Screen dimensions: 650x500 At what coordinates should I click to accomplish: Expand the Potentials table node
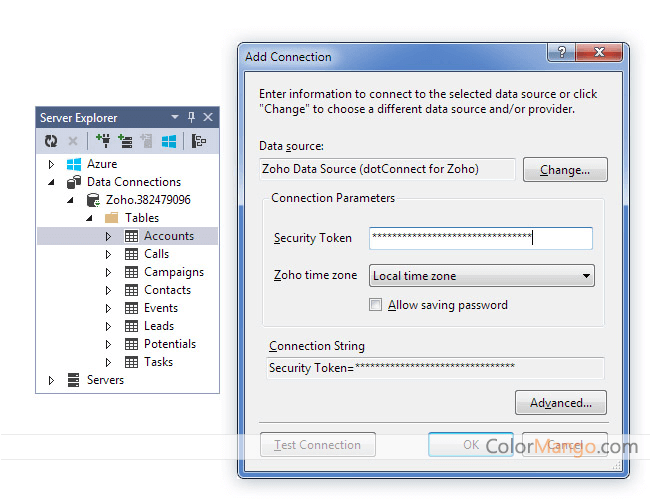tap(108, 344)
